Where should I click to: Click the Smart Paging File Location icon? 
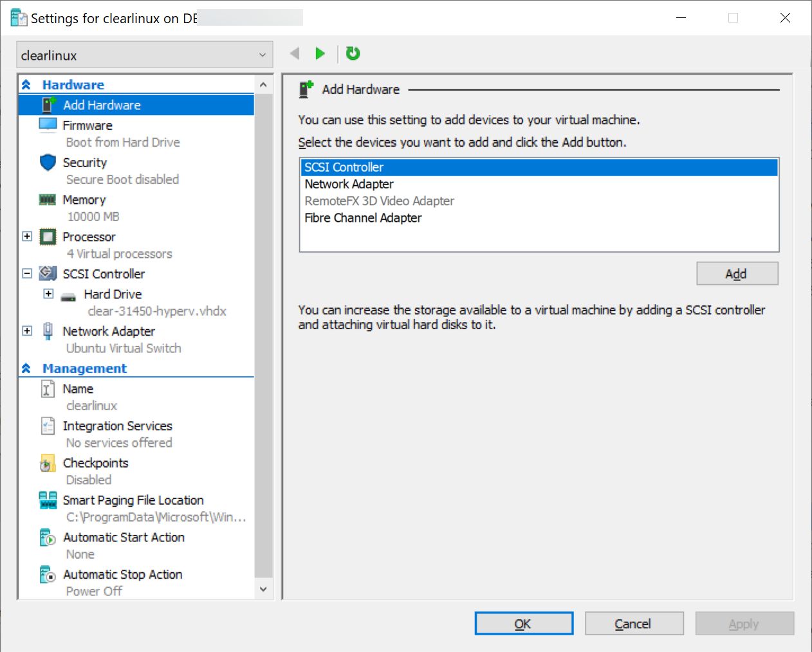[x=48, y=500]
